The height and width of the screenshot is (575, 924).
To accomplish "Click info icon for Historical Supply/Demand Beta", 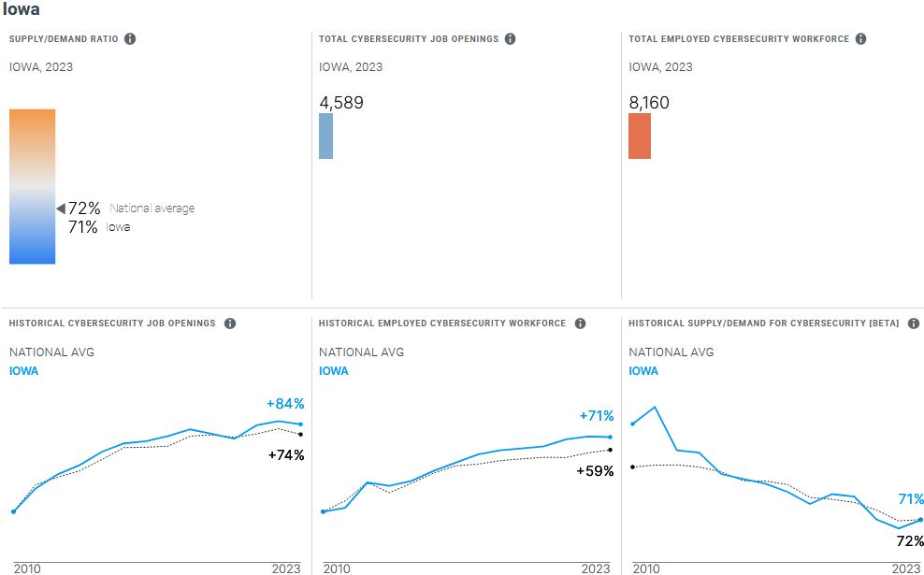I will 914,323.
